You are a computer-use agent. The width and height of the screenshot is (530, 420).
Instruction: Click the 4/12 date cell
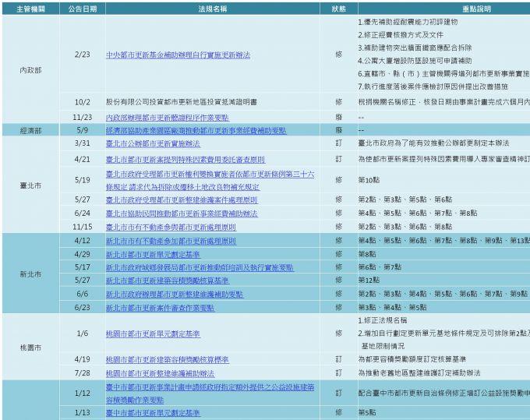click(x=83, y=240)
